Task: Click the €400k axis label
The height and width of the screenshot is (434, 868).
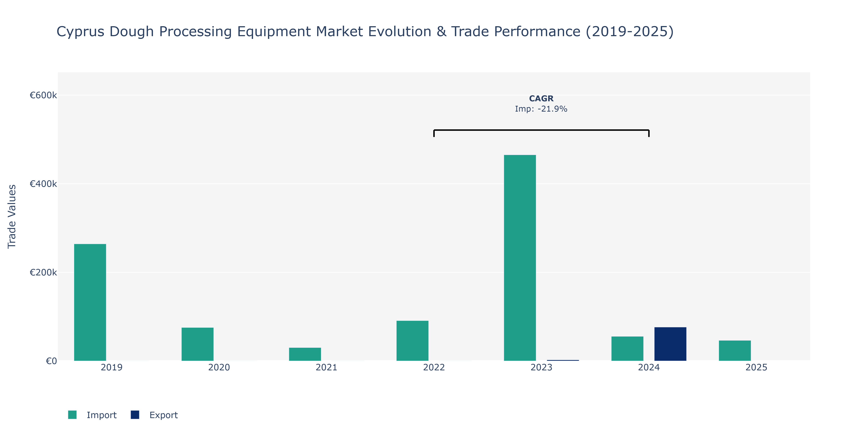Action: [43, 184]
